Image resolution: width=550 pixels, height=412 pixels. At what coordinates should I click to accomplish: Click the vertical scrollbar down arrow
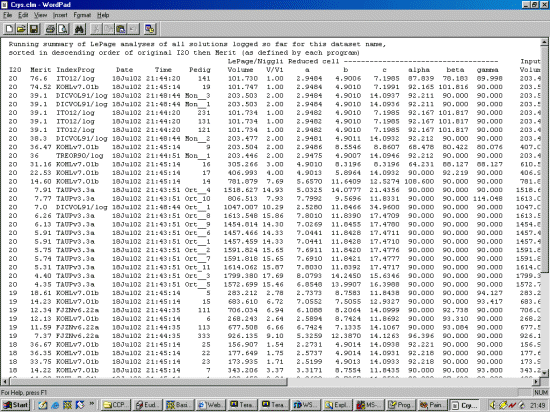(545, 373)
